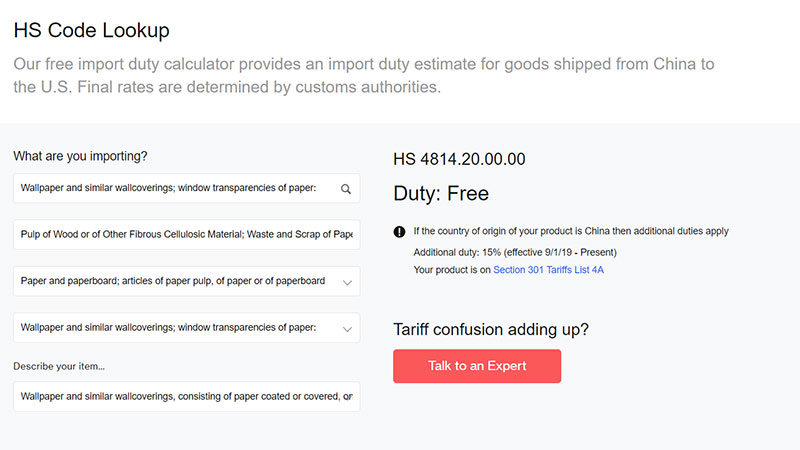Click the HS Code Lookup page heading
The width and height of the screenshot is (800, 450).
(92, 31)
